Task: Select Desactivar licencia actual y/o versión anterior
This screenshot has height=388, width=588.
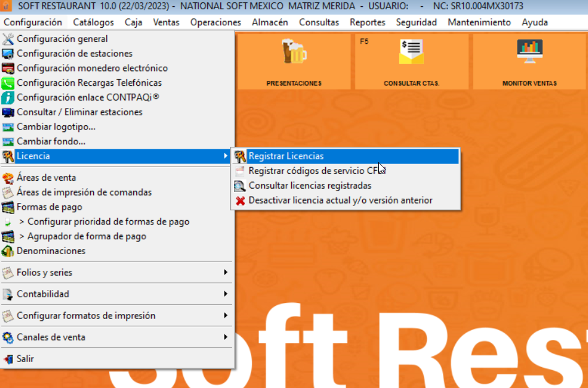Action: point(346,200)
